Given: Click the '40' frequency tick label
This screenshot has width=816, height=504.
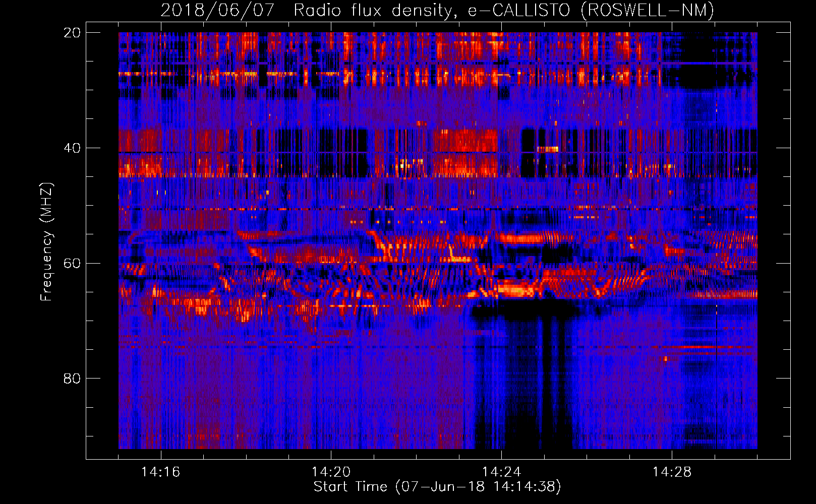Looking at the screenshot, I should 72,148.
